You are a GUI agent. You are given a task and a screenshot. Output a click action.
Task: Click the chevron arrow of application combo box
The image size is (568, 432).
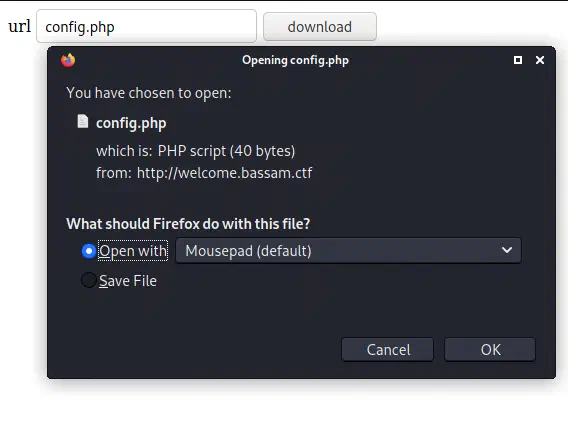(x=507, y=250)
